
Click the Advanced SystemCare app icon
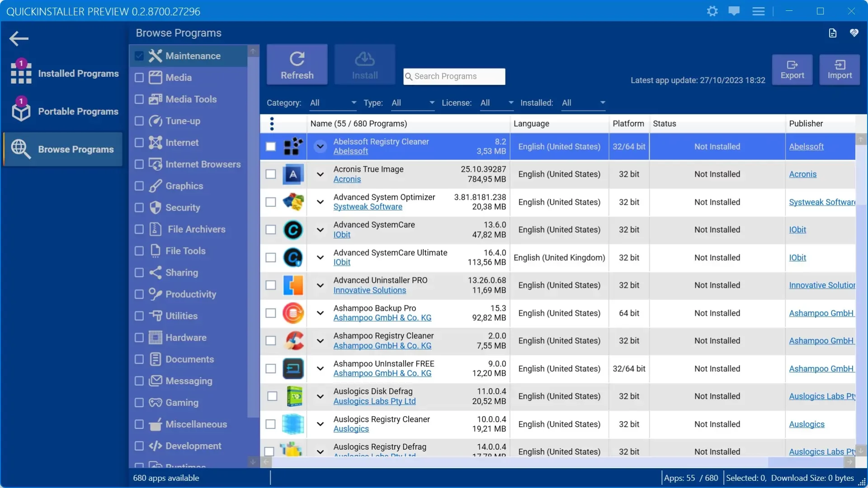293,230
